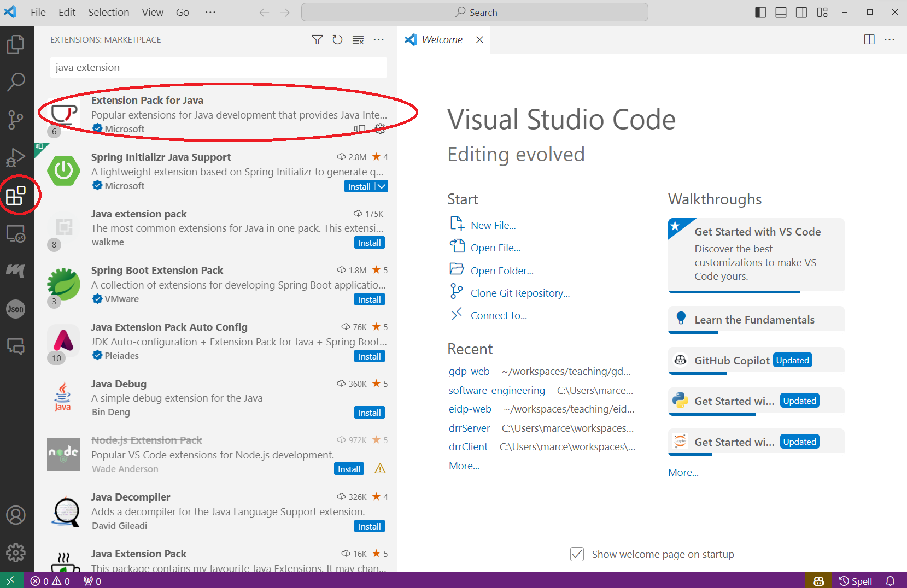This screenshot has width=907, height=588.
Task: Open recent software-engineering folder
Action: point(497,390)
